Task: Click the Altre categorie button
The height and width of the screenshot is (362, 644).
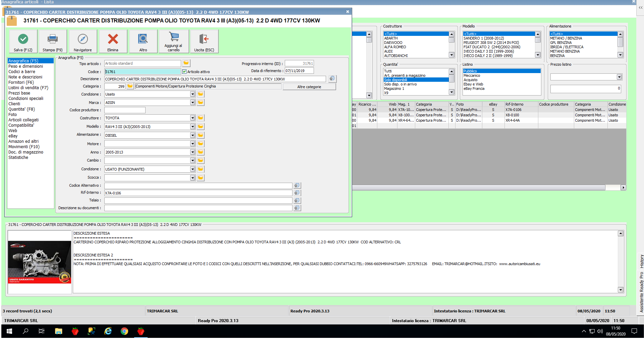Action: (309, 87)
